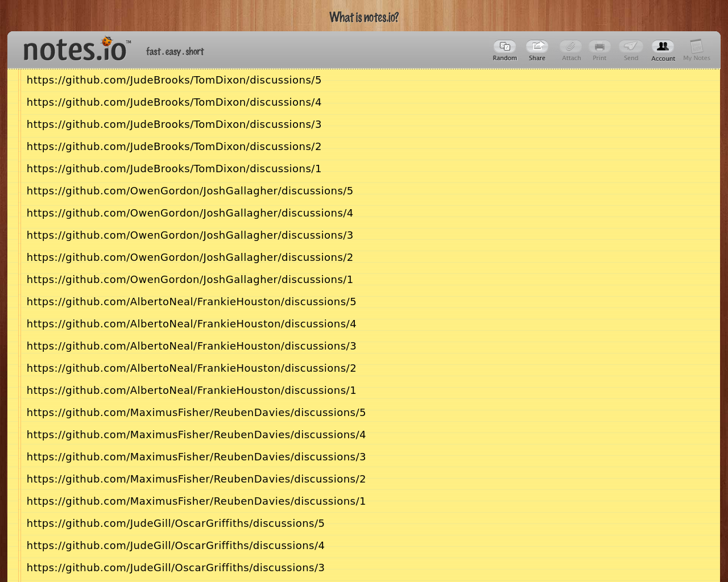
Task: Click AlbertoNeal/FrankieHouston discussions/4 line
Action: click(192, 324)
